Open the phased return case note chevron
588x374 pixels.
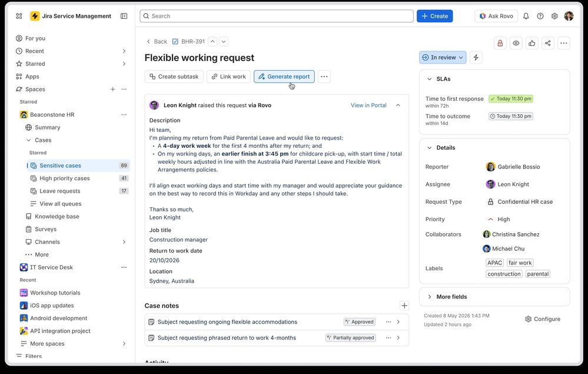398,338
